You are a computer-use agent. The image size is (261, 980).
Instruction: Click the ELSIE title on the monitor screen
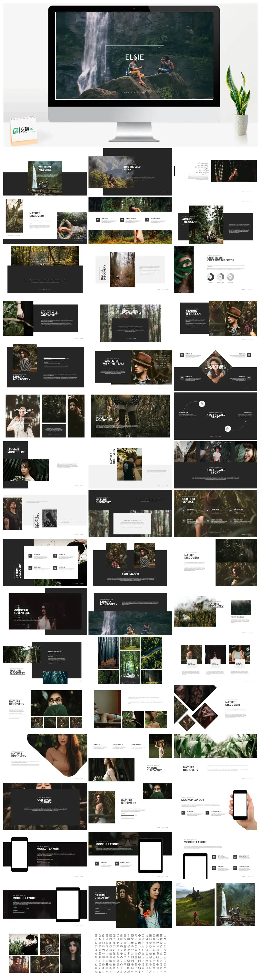135,57
